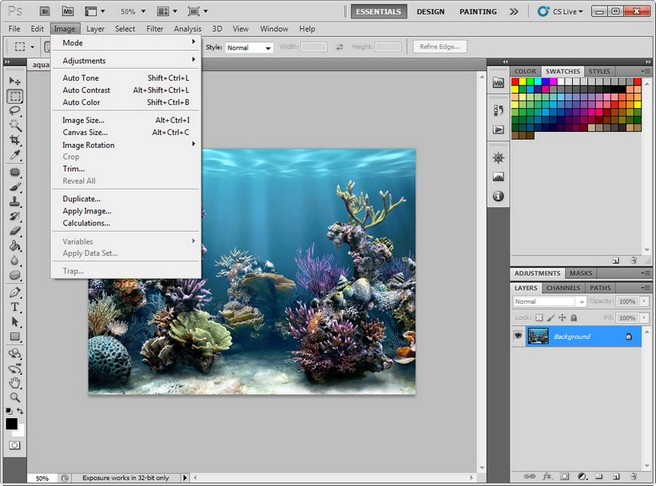Toggle lock transparent pixels
The height and width of the screenshot is (486, 656).
539,318
